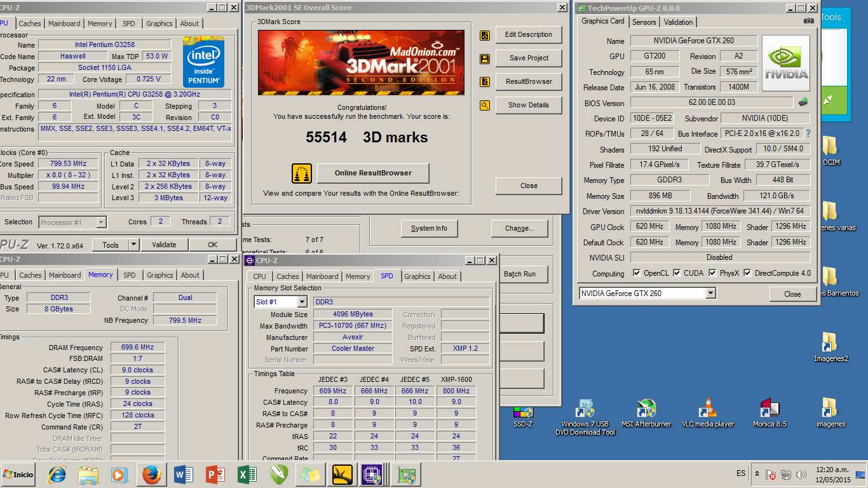The height and width of the screenshot is (488, 868).
Task: Toggle the DirectCompute 4.0 checkbox
Action: coord(748,273)
